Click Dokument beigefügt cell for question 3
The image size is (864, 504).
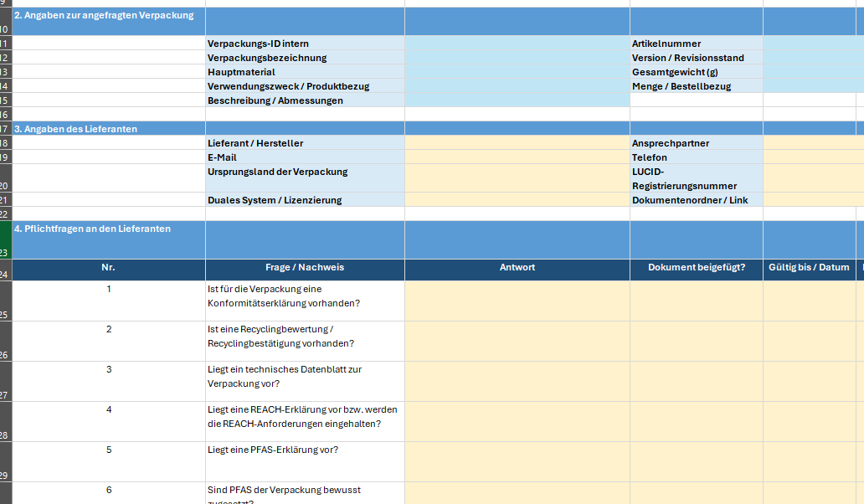[x=697, y=381]
